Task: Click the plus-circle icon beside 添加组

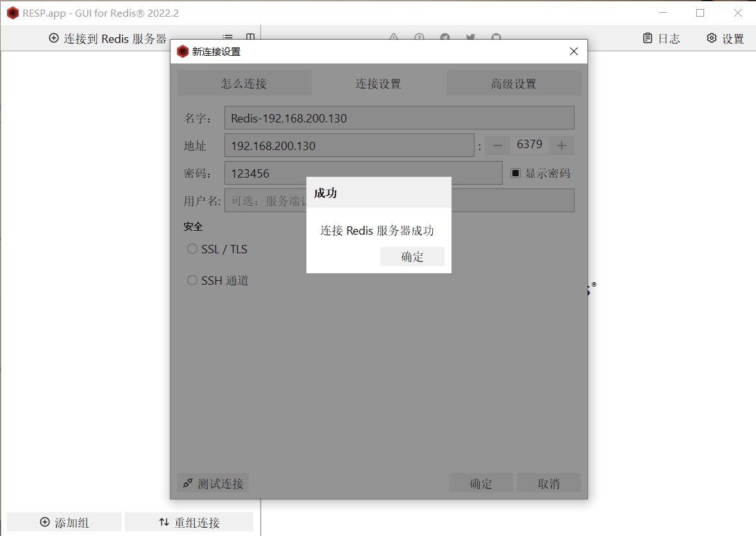Action: coord(45,522)
